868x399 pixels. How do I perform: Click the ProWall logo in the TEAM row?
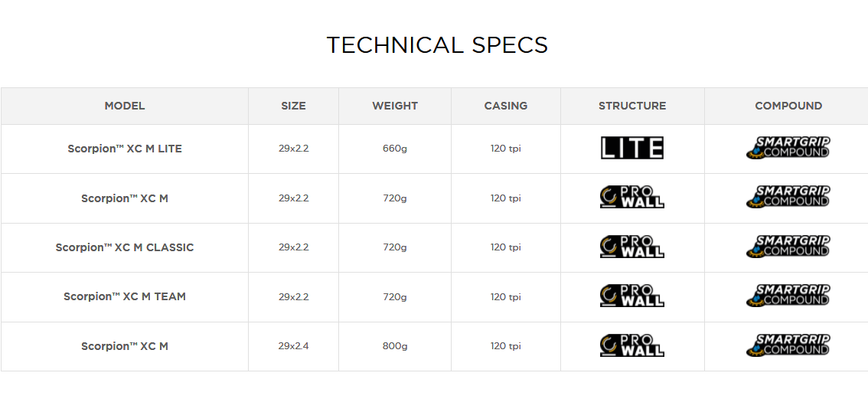tap(631, 296)
